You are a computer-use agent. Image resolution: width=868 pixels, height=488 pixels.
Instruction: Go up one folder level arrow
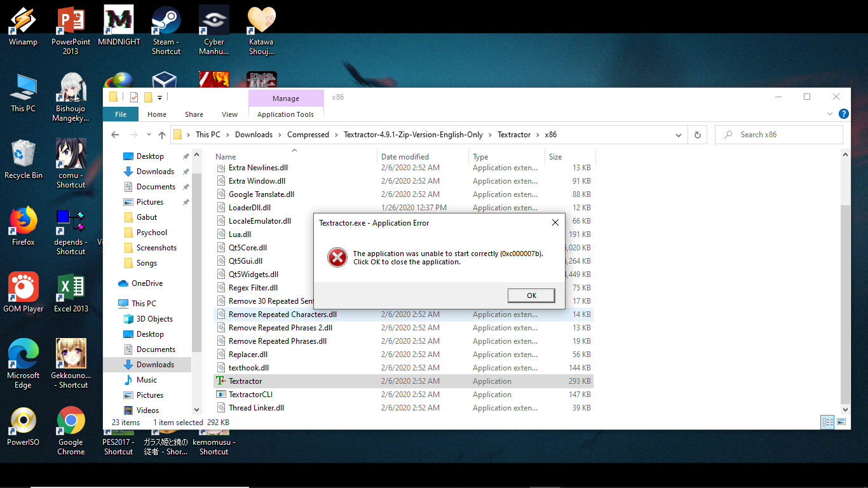(x=162, y=135)
